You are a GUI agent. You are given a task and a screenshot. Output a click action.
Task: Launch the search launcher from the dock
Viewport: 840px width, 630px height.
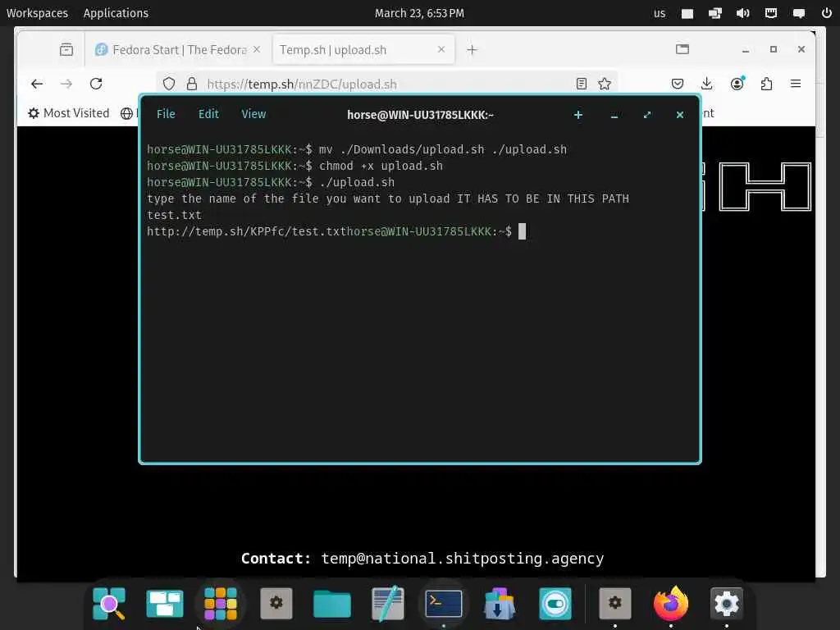[109, 603]
